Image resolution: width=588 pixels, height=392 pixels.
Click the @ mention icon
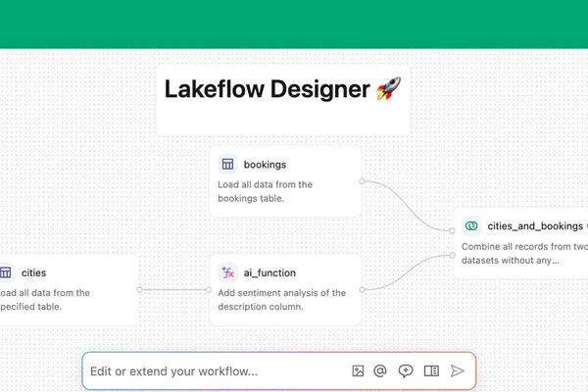[380, 371]
